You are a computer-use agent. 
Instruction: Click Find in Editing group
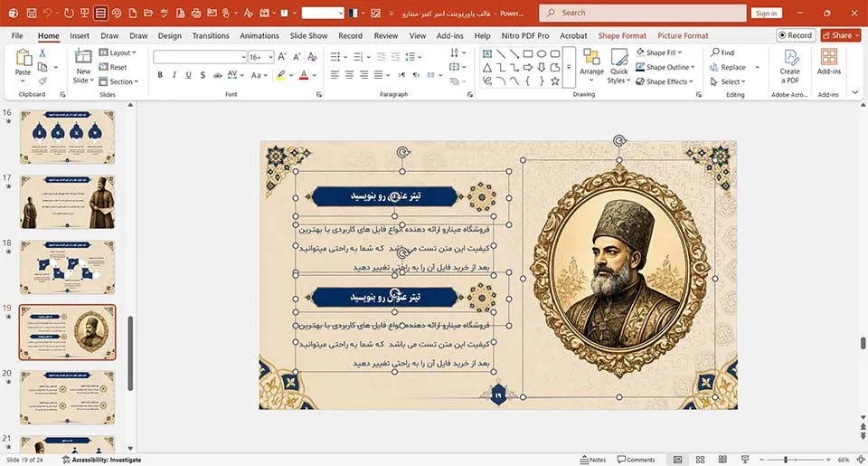pos(722,52)
